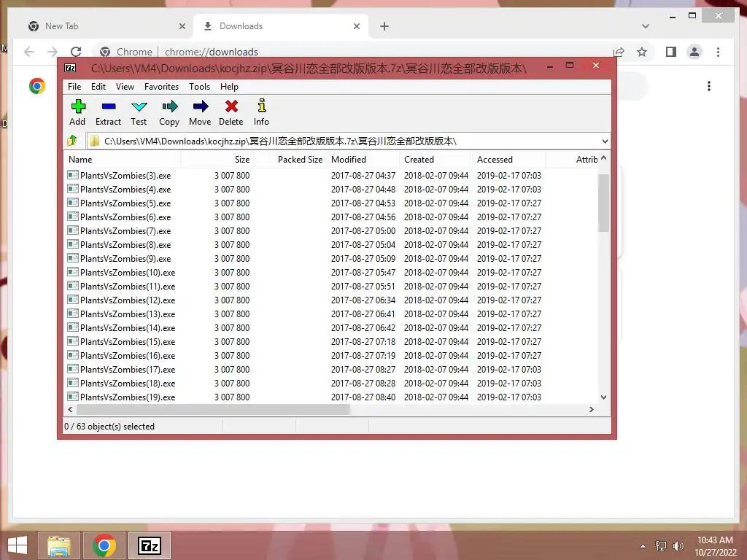Sort by Accessed column header
The width and height of the screenshot is (747, 560).
(508, 160)
